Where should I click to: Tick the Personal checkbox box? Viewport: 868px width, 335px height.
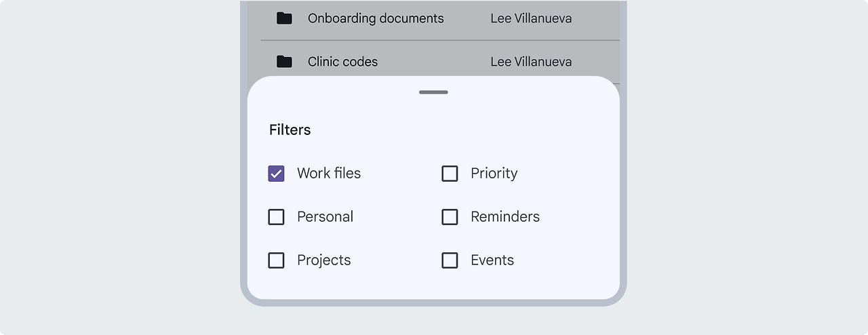(276, 217)
